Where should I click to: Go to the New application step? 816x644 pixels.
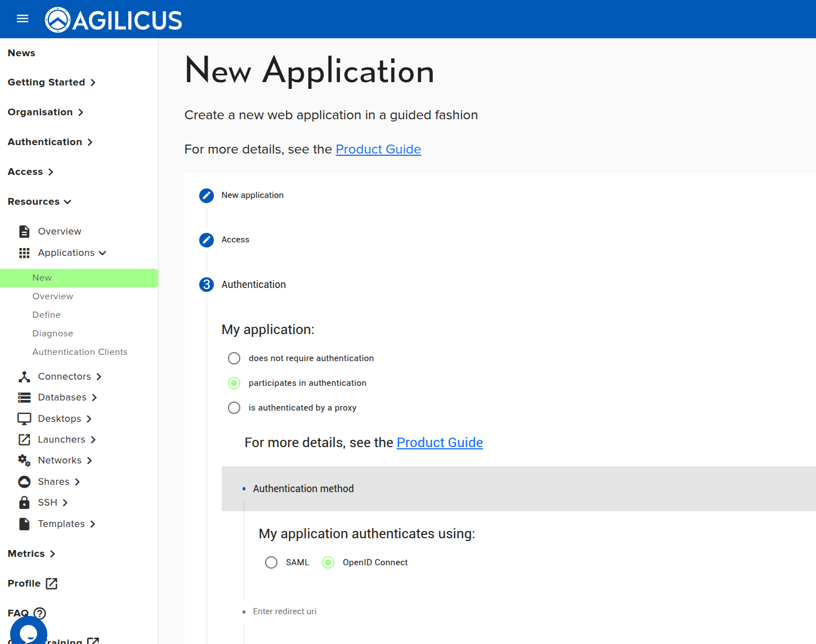tap(252, 195)
